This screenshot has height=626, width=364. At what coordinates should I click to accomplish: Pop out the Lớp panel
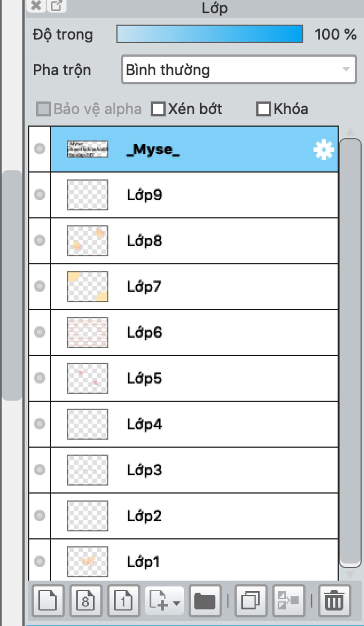(57, 6)
